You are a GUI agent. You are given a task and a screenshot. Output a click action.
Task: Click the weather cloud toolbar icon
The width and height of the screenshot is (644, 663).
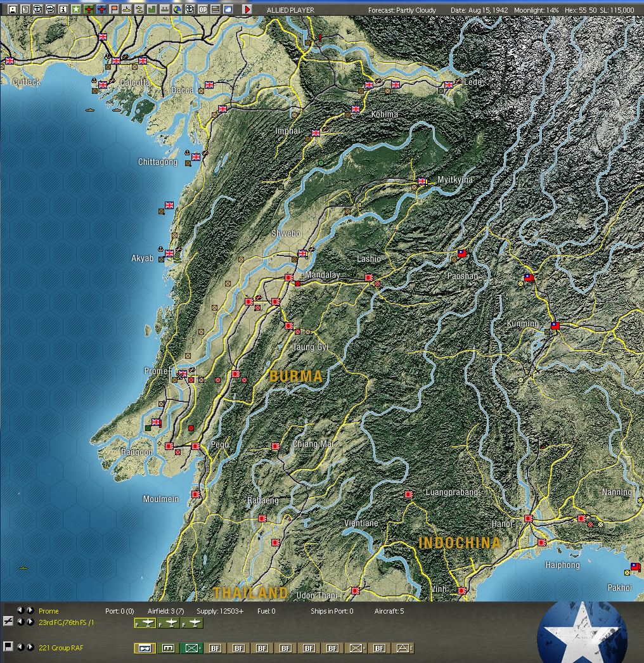[x=228, y=9]
